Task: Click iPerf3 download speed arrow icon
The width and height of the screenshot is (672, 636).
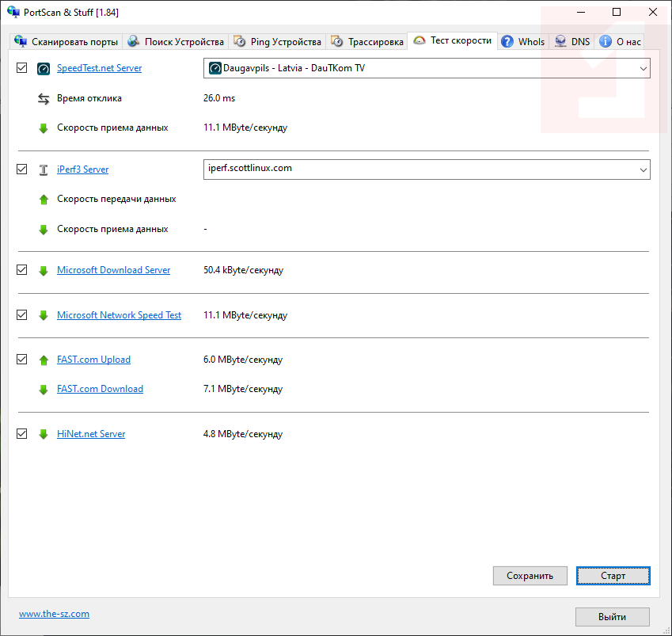Action: pyautogui.click(x=44, y=230)
